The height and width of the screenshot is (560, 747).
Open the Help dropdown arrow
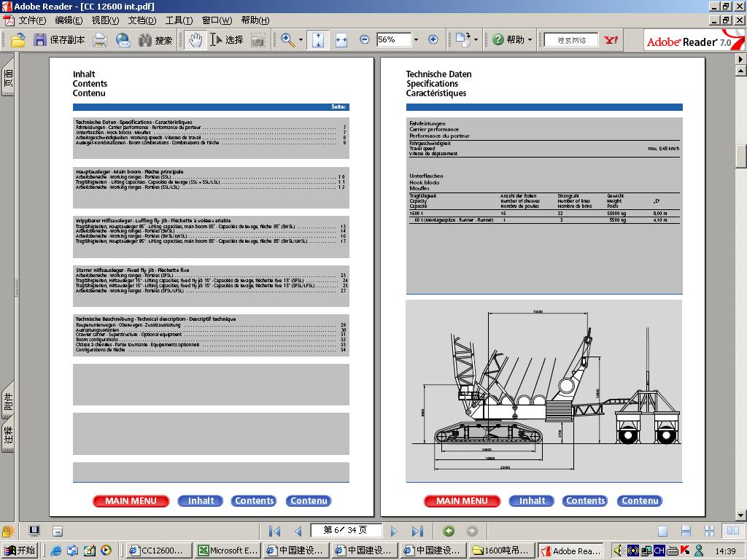click(x=530, y=40)
